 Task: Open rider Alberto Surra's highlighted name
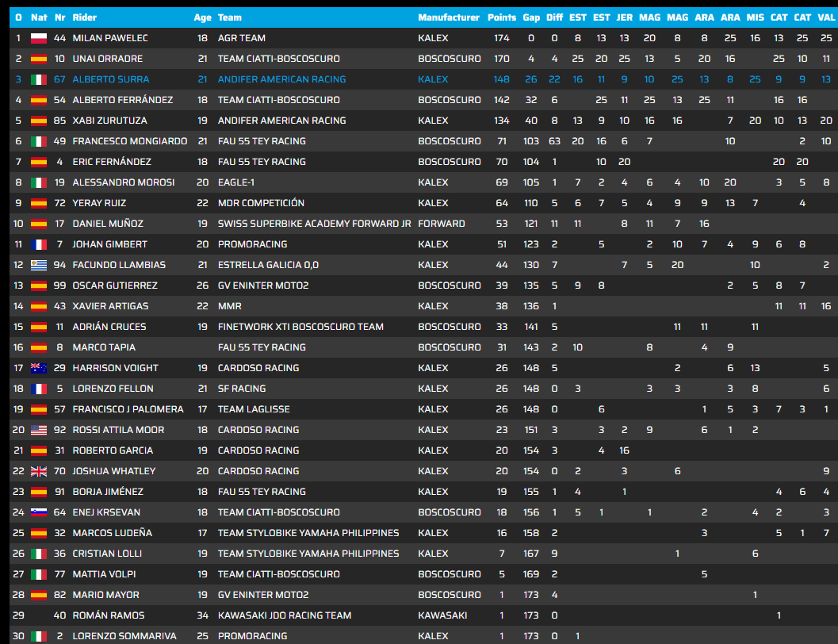[x=111, y=79]
